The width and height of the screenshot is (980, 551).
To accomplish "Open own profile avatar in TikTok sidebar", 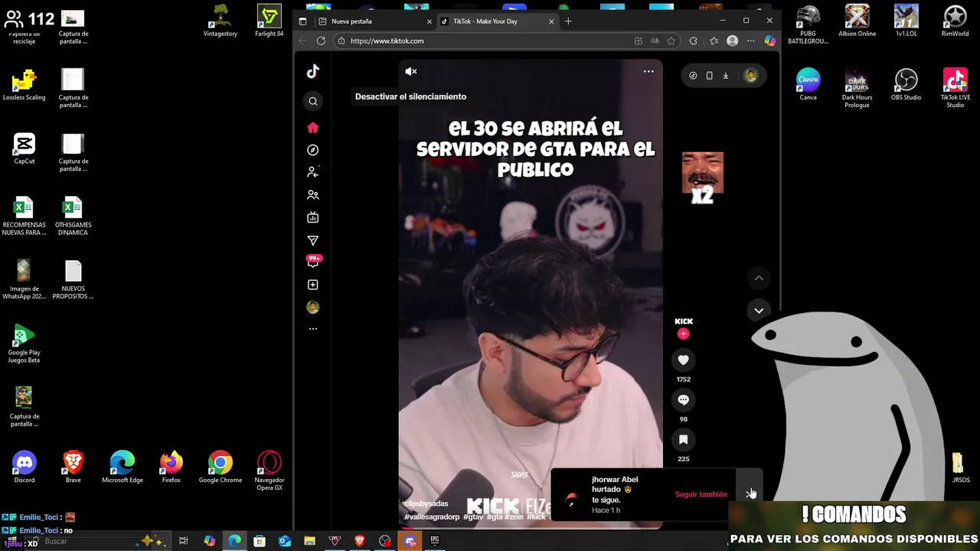I will click(x=313, y=307).
